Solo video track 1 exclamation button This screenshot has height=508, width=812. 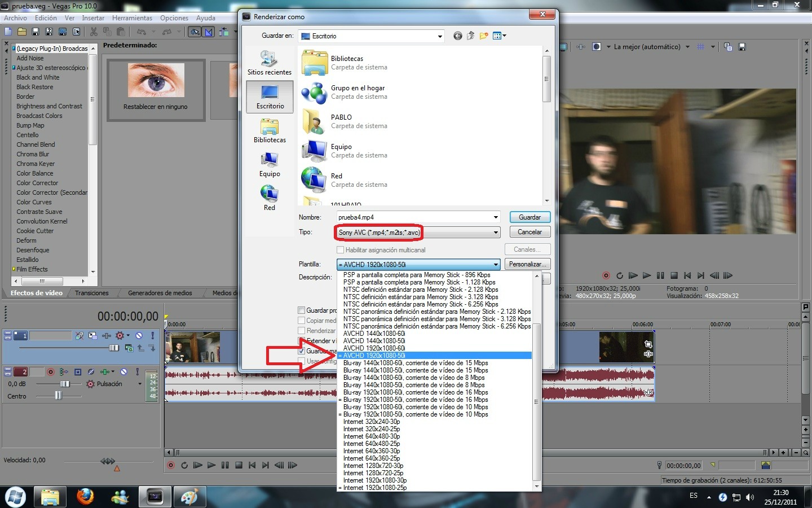152,336
